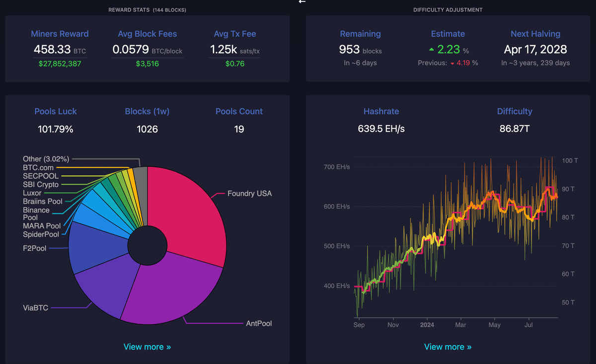Click the green up arrow beside 2.23%

pos(431,50)
